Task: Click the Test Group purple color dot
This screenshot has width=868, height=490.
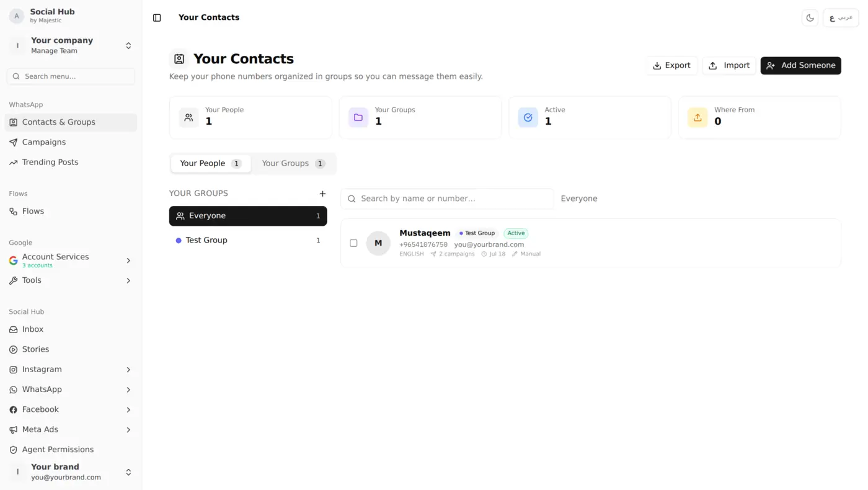Action: [x=179, y=241]
